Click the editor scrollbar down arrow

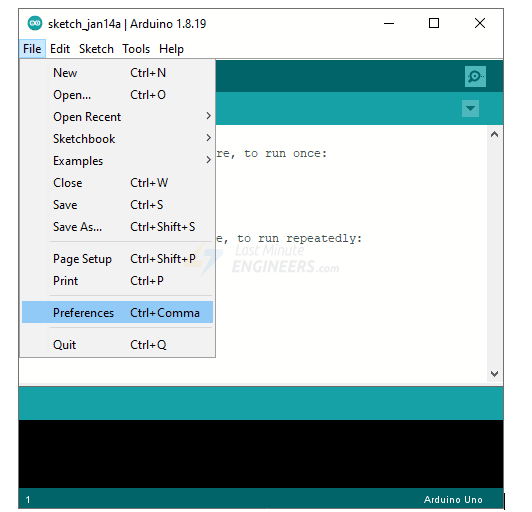[x=494, y=374]
